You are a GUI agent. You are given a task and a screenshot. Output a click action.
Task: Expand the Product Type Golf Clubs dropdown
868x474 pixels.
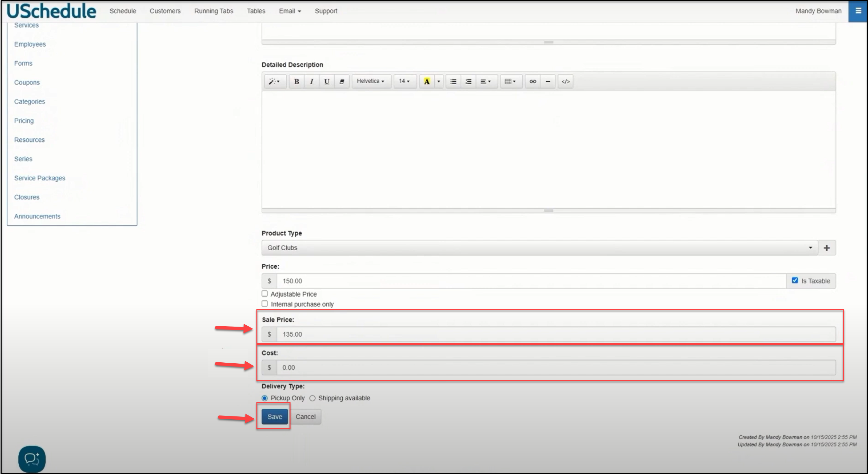[539, 248]
